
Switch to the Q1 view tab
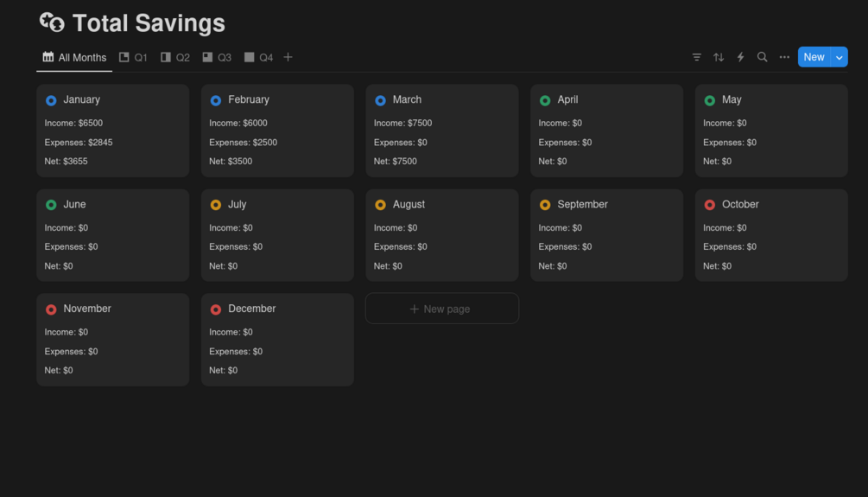133,57
